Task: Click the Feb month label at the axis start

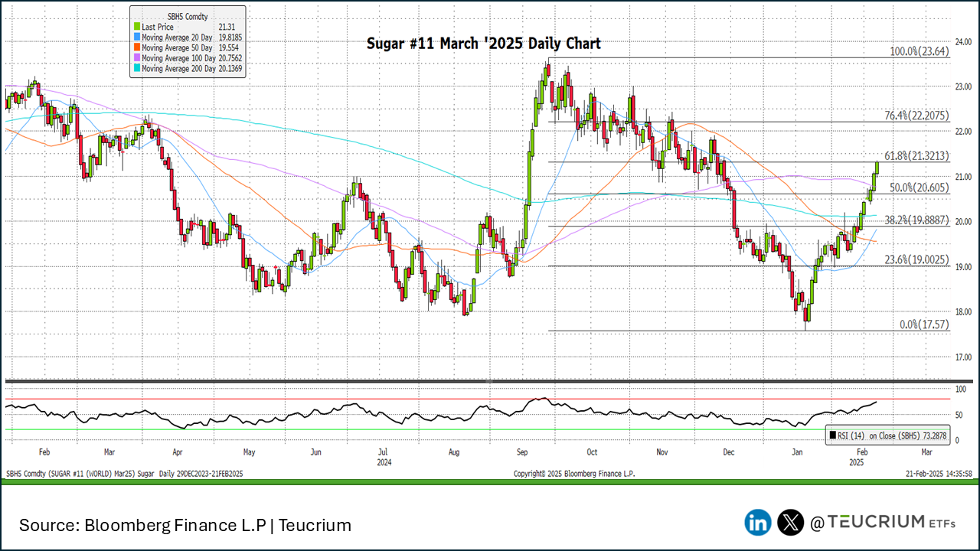Action: 44,452
